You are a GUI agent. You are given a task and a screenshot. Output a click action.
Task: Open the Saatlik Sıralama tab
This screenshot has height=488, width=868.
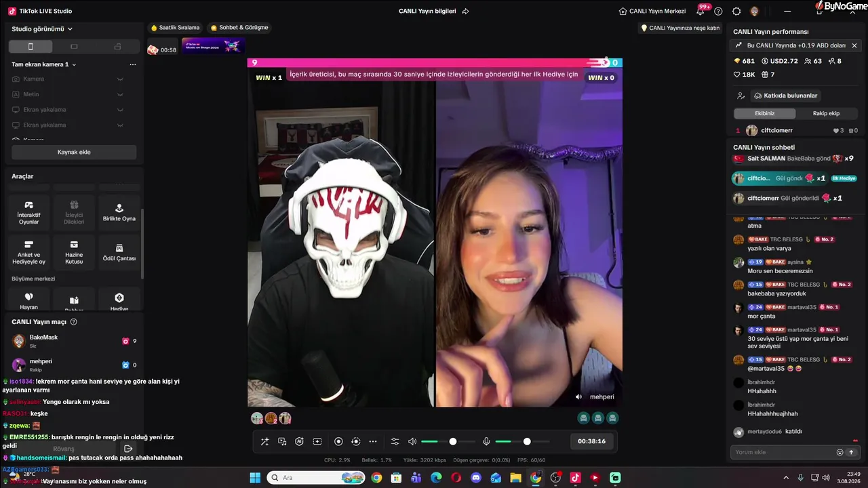coord(175,28)
